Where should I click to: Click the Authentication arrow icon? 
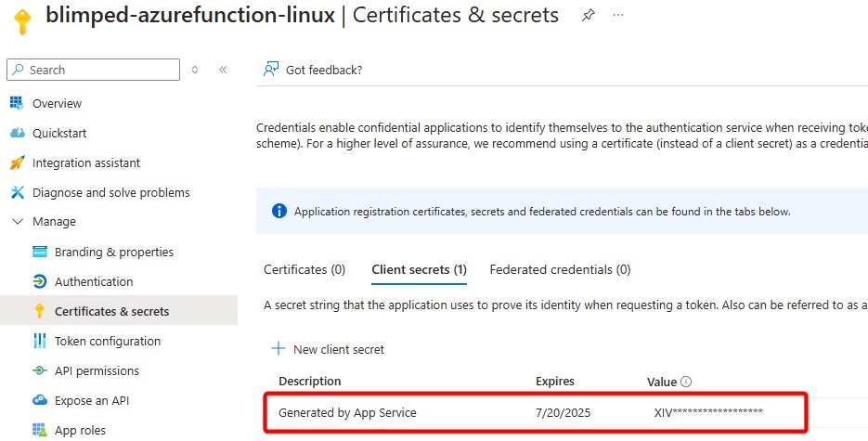[40, 281]
